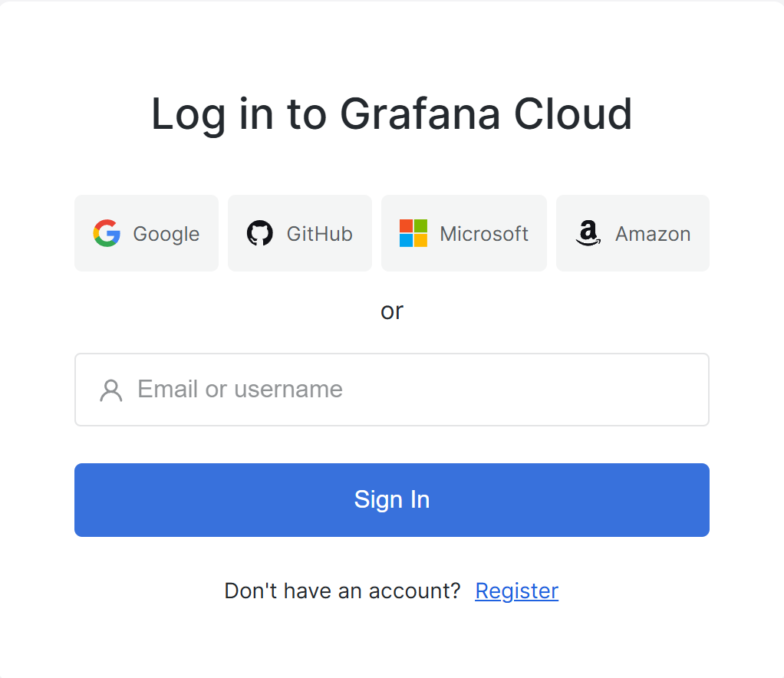Click the person icon in the email field
784x678 pixels.
[x=110, y=390]
